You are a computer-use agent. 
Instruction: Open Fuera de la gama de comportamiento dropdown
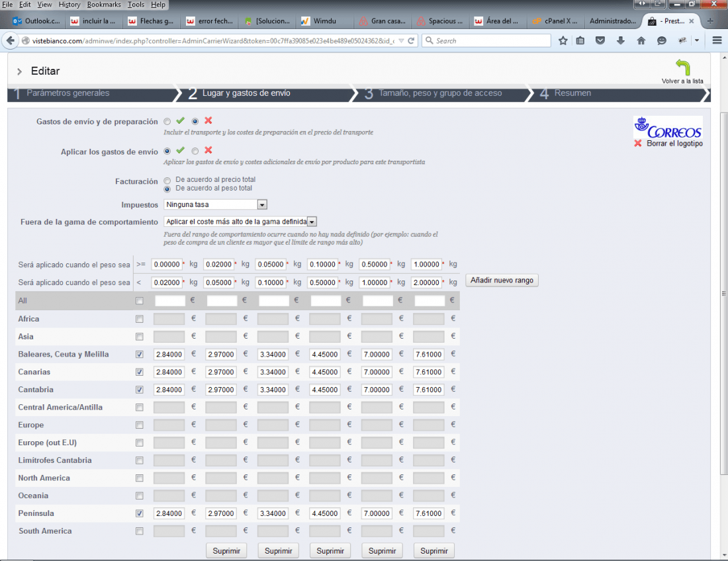pyautogui.click(x=240, y=222)
